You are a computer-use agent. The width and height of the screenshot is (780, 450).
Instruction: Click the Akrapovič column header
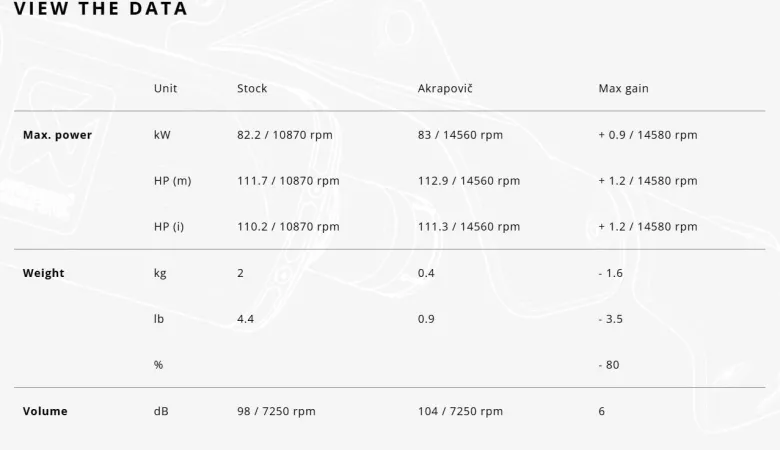pyautogui.click(x=445, y=89)
